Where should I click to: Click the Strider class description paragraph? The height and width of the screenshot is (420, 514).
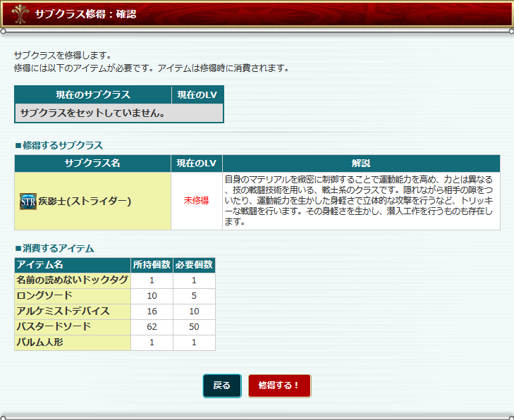pos(359,201)
